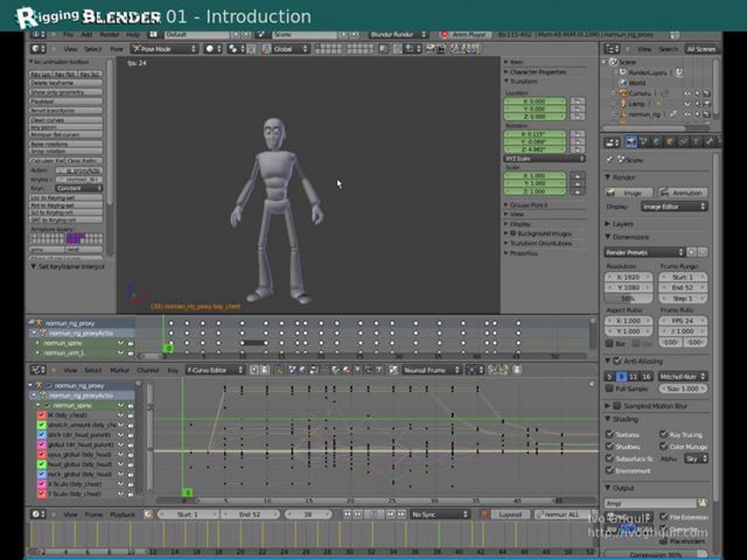Toggle the Shadows shading checkbox
Screen dimensions: 747x560
tap(609, 446)
